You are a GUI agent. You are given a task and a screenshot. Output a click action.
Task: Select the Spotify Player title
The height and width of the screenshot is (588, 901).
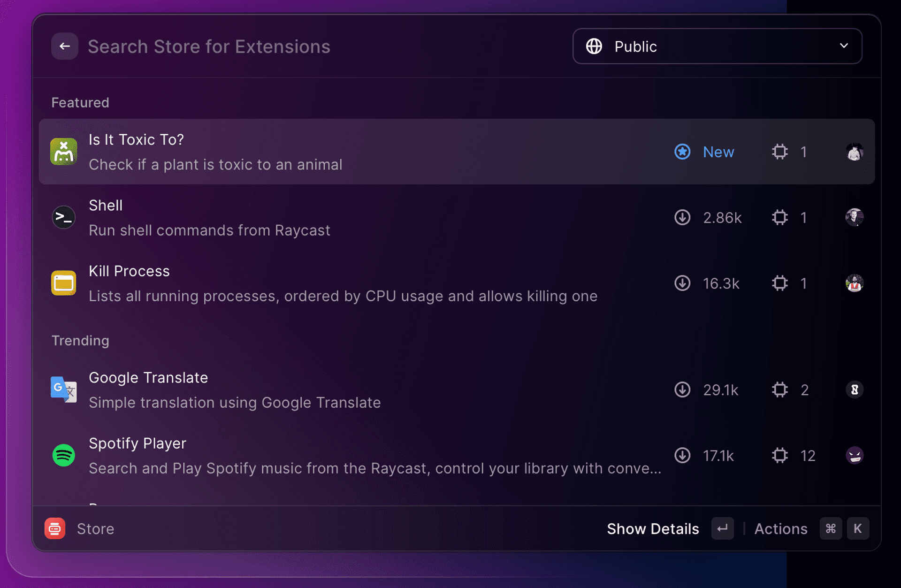click(x=137, y=443)
